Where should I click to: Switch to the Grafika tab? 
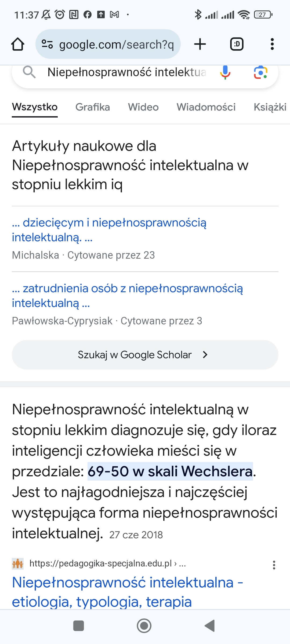[x=93, y=107]
